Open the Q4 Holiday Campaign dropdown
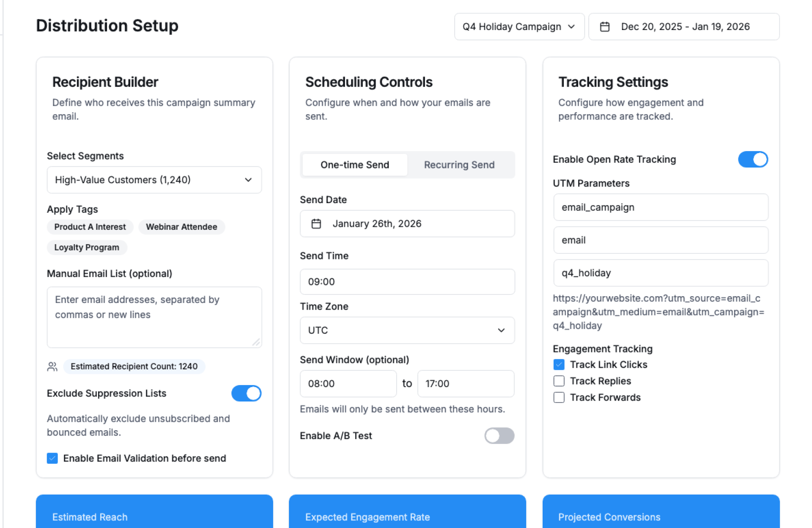Viewport: 812px width, 528px height. (519, 27)
